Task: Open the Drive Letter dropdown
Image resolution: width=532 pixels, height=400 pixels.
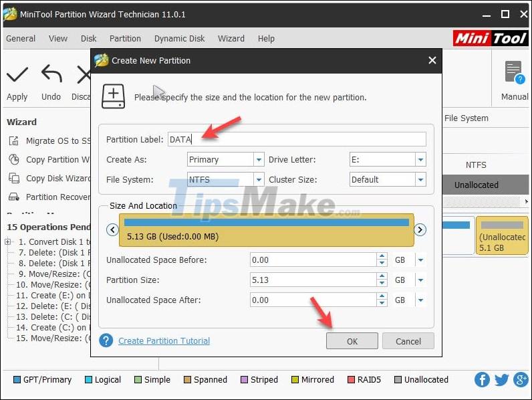Action: click(x=420, y=159)
